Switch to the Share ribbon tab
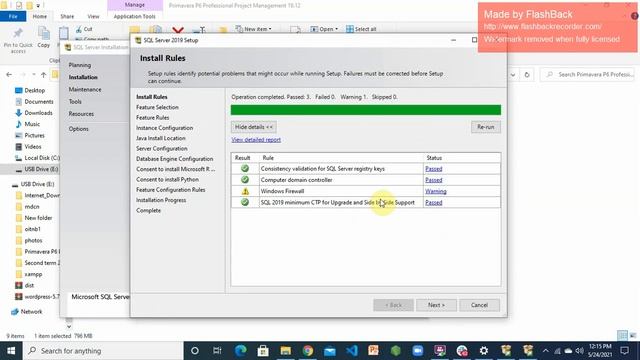Screen dimensions: 640x360 coord(67,16)
